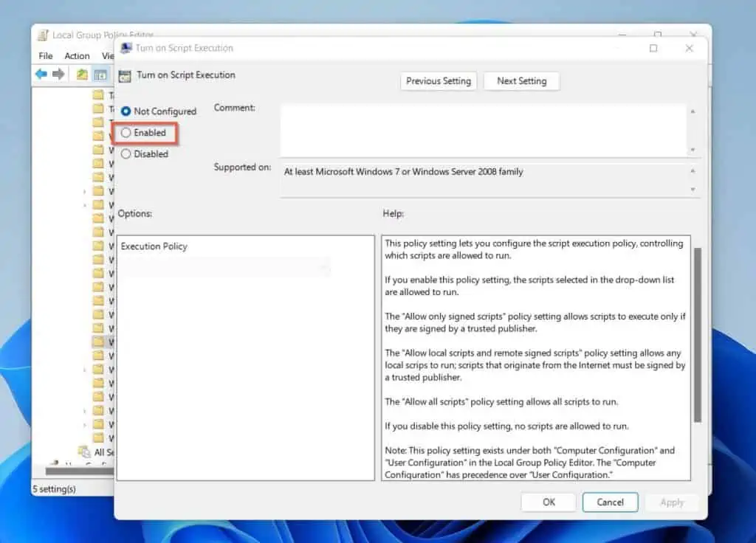
Task: Click the Local Group Policy Editor title icon
Action: [44, 35]
